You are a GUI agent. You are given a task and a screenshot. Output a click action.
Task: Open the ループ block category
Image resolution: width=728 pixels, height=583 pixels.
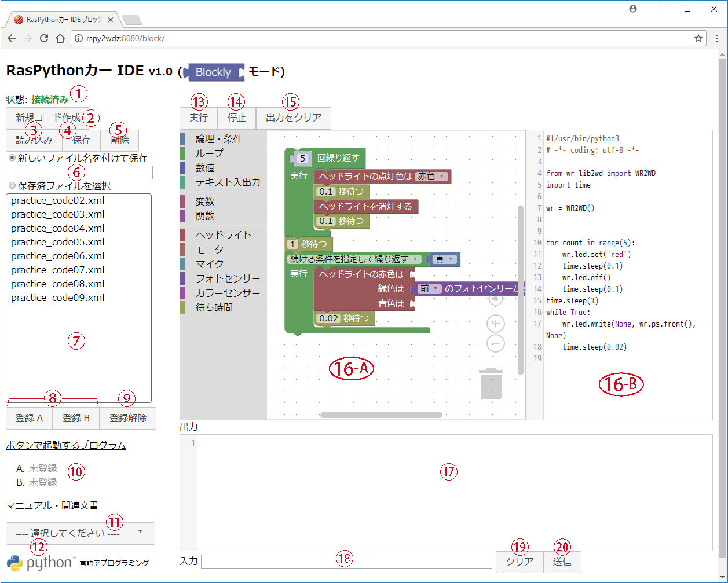point(223,153)
